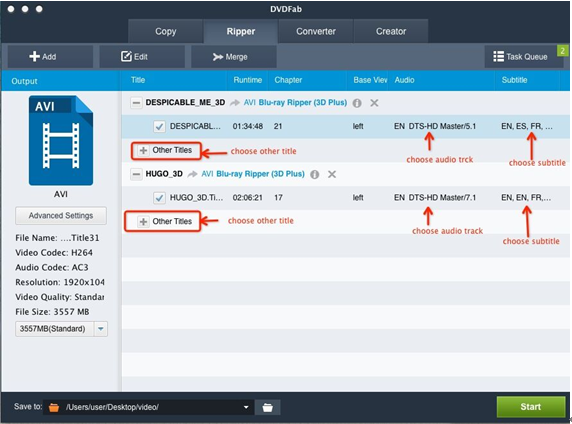The image size is (572, 424).
Task: Click the Video Quality: Standard line
Action: 60,297
